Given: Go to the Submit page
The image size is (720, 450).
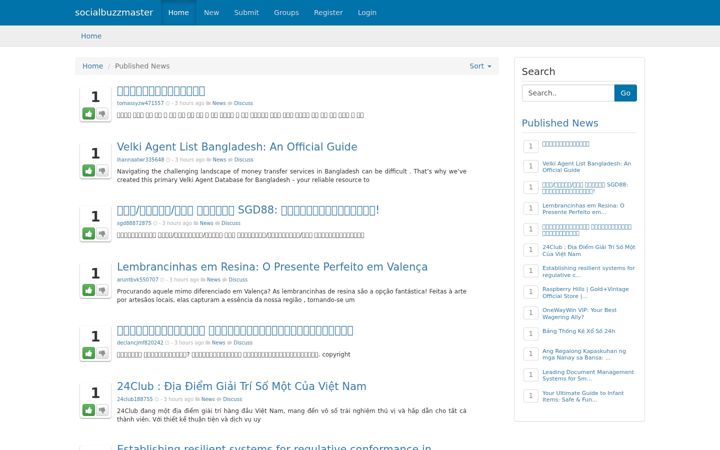Looking at the screenshot, I should click(246, 12).
